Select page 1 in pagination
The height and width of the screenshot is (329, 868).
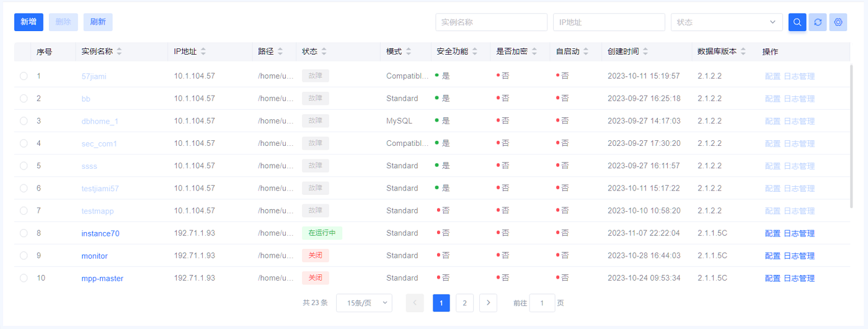click(441, 303)
